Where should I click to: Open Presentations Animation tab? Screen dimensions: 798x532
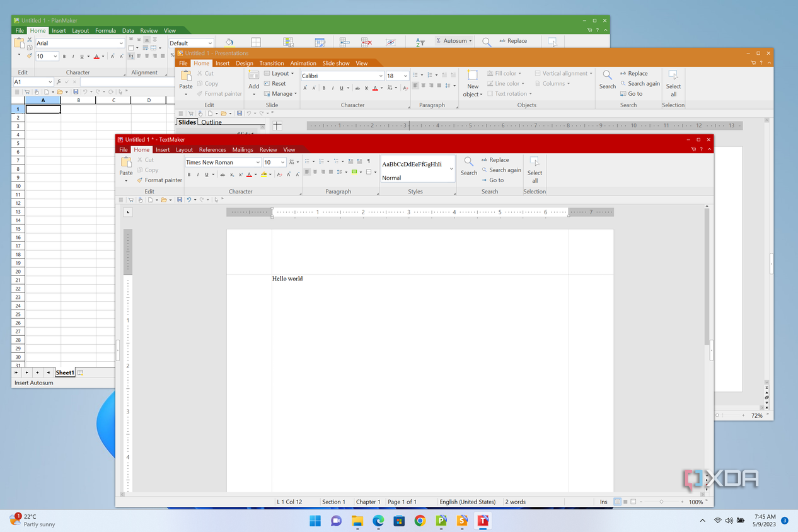coord(303,64)
